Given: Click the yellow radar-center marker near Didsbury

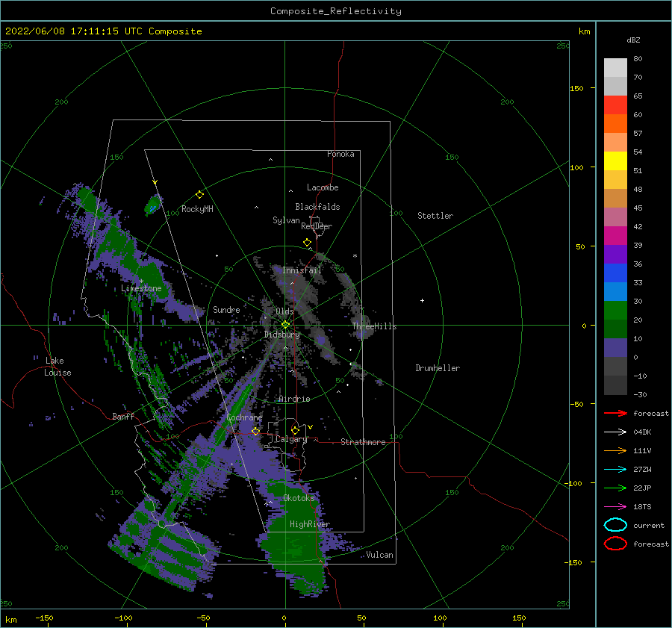Looking at the screenshot, I should 285,325.
